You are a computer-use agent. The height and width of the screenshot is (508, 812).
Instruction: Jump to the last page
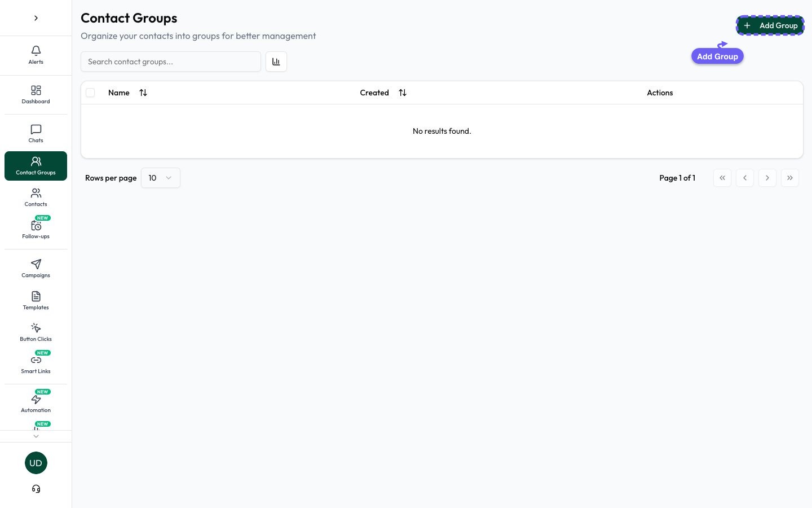pos(790,178)
